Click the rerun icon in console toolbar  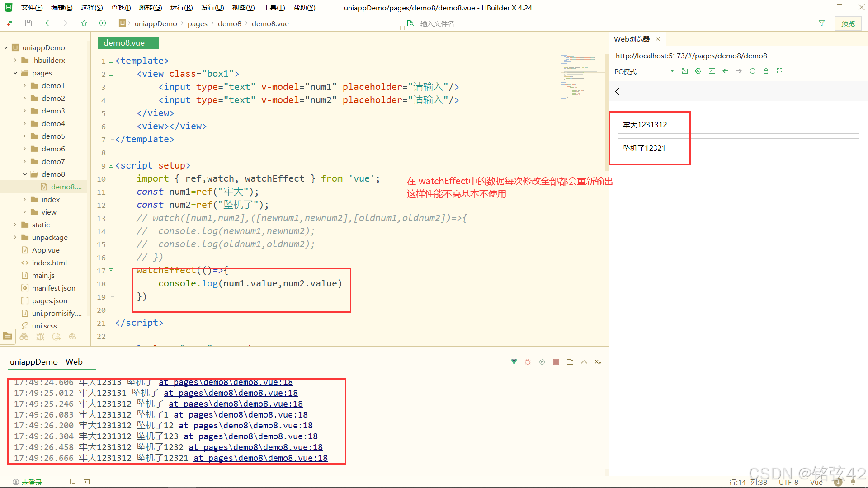(542, 362)
